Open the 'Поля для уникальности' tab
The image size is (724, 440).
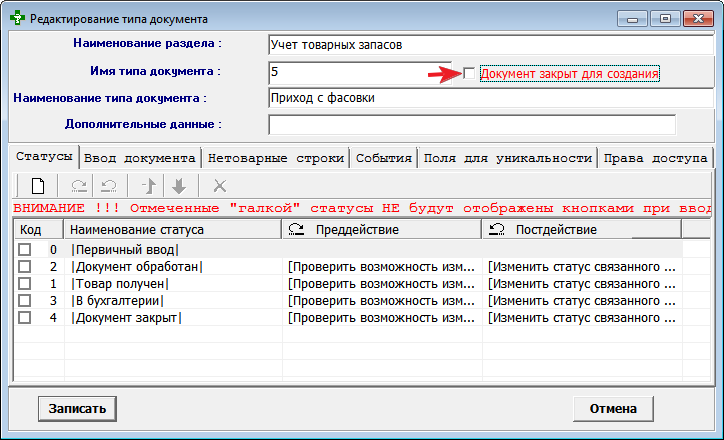(x=507, y=158)
